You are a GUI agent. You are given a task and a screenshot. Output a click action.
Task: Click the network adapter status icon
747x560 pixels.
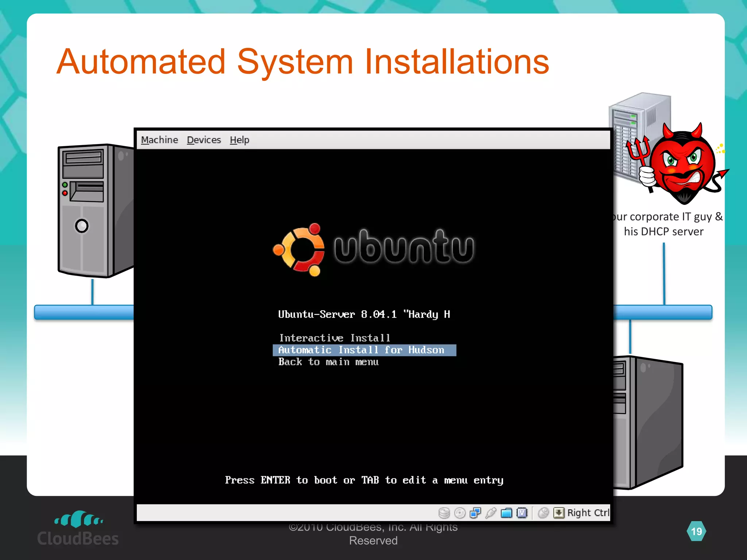point(475,513)
